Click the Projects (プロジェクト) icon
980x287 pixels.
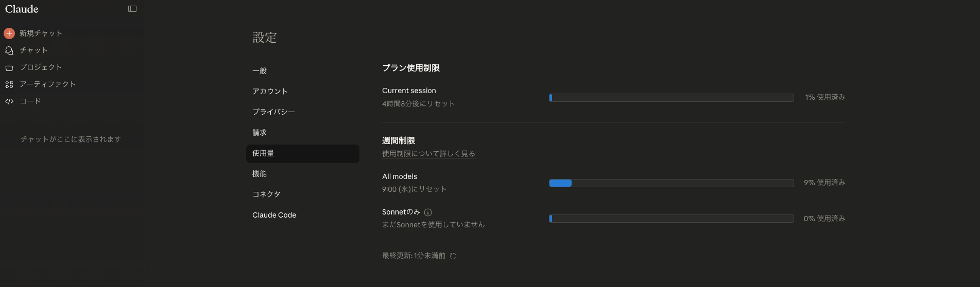point(9,67)
